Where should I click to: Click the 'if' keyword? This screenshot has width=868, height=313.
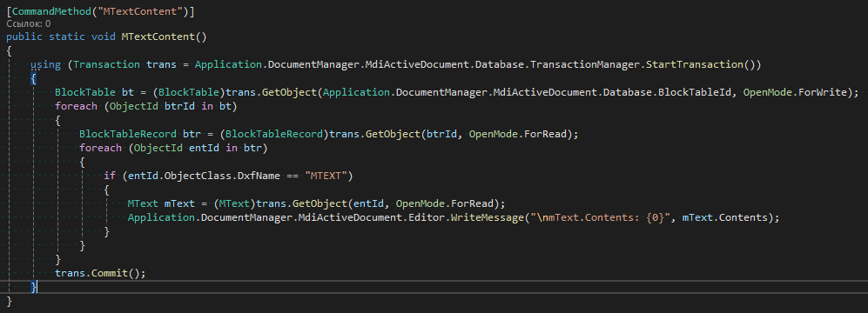[x=110, y=176]
